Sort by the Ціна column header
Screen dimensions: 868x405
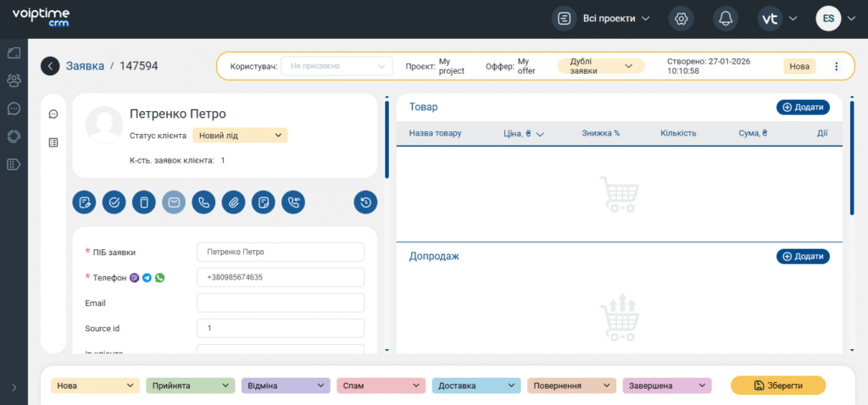coord(524,133)
